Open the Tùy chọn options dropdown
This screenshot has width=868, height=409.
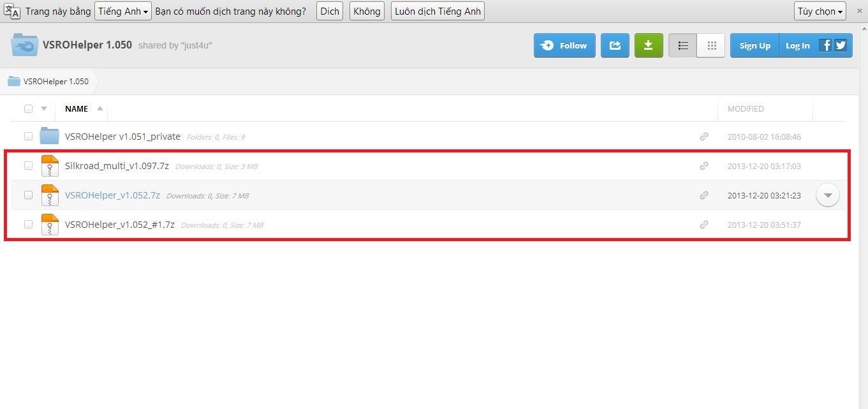click(x=820, y=11)
